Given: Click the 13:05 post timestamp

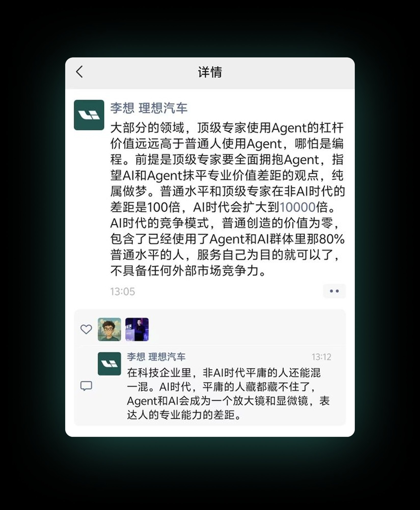Looking at the screenshot, I should [123, 291].
